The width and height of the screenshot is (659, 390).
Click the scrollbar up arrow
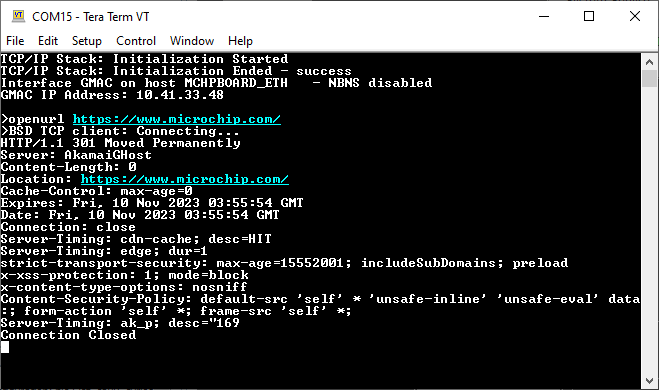point(649,62)
